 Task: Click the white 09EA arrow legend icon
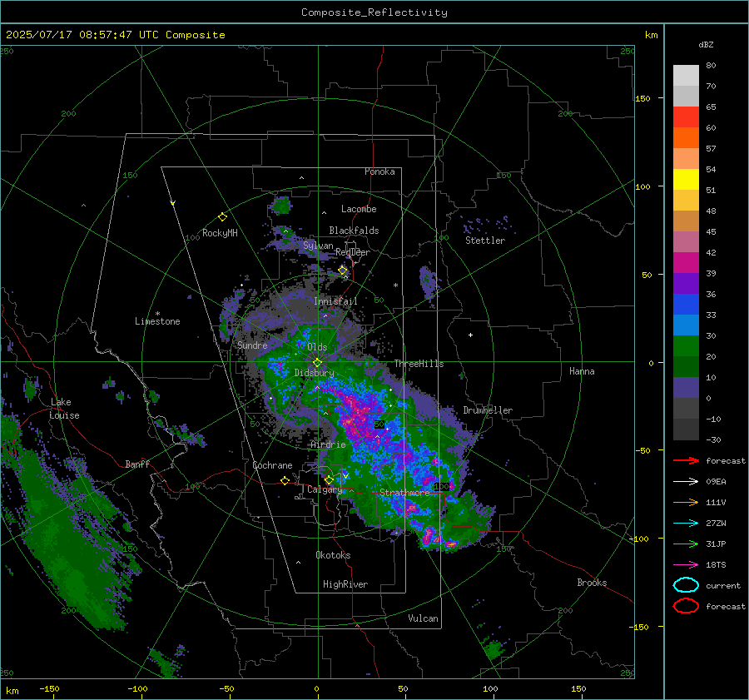coord(686,481)
